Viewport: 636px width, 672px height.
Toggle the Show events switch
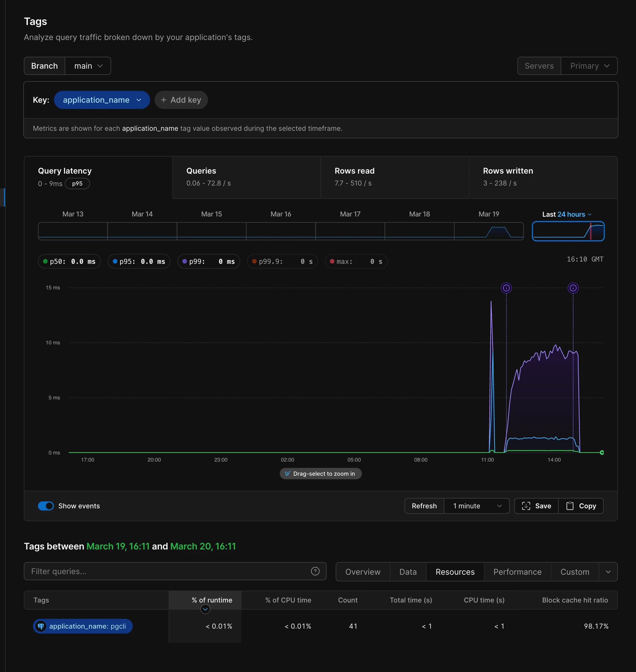click(46, 506)
